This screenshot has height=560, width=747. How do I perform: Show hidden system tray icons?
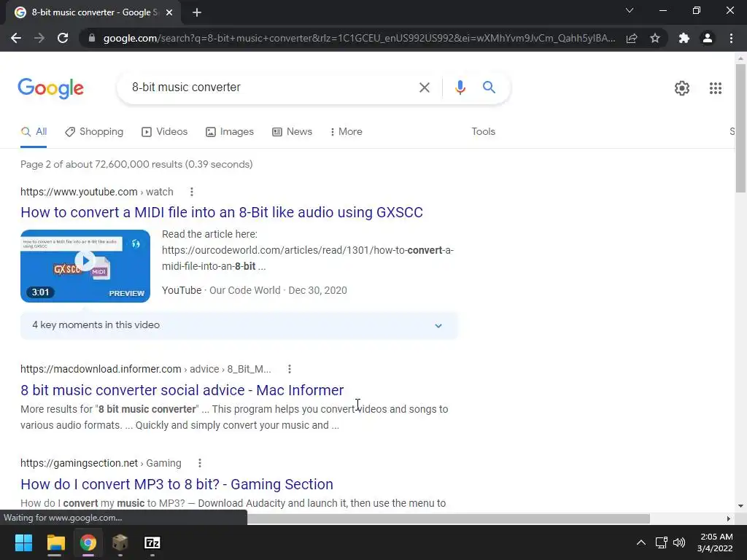[x=641, y=542]
